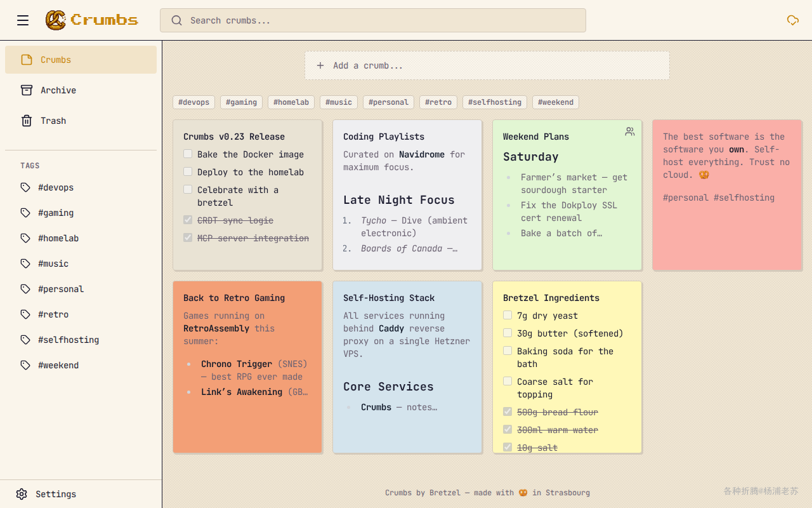The width and height of the screenshot is (812, 508).
Task: Click the shared people icon on Weekend Plans
Action: (629, 131)
